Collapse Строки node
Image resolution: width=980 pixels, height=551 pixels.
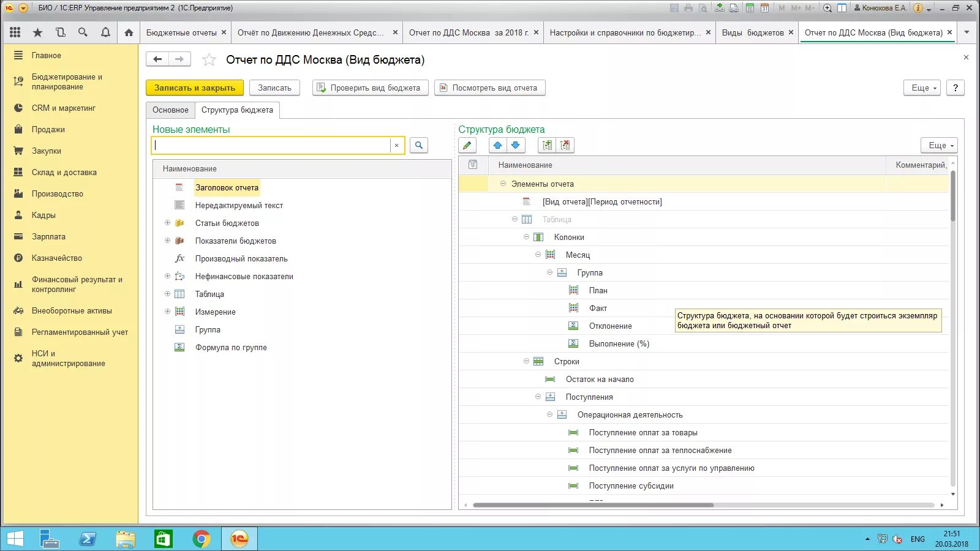[x=526, y=361]
